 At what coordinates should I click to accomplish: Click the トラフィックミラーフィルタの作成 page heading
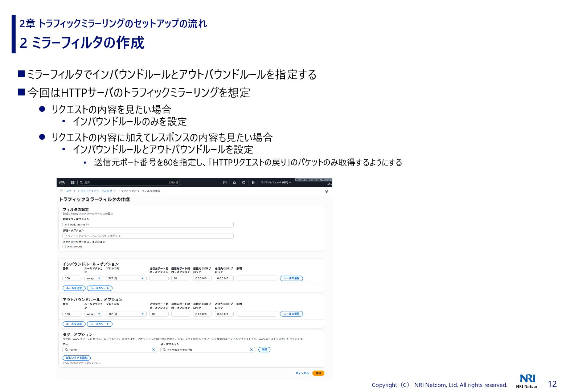click(94, 199)
